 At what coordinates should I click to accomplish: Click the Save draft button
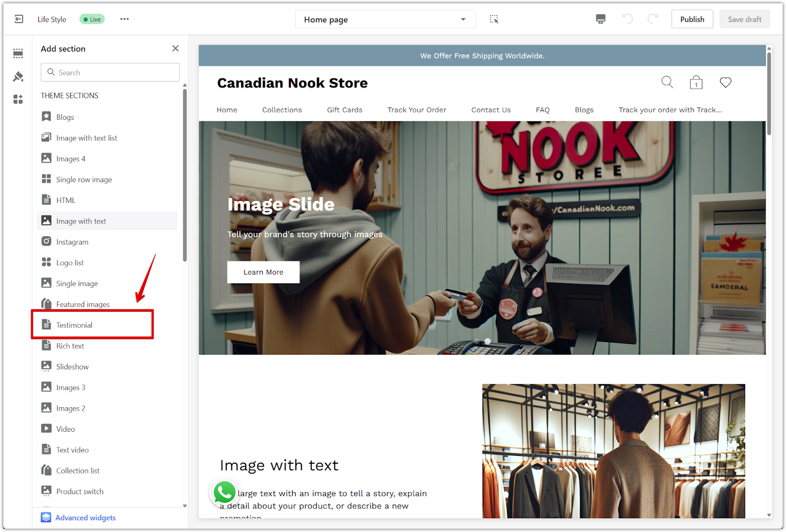tap(745, 19)
